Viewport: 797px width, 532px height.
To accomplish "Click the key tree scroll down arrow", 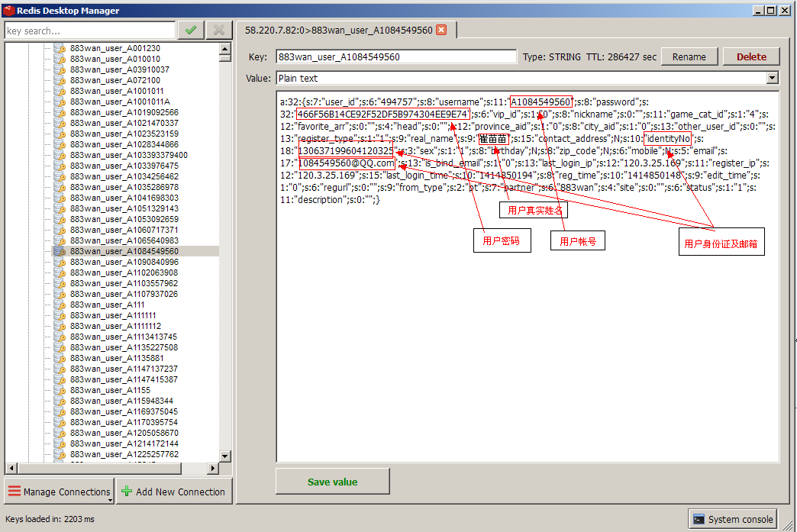I will [x=225, y=456].
